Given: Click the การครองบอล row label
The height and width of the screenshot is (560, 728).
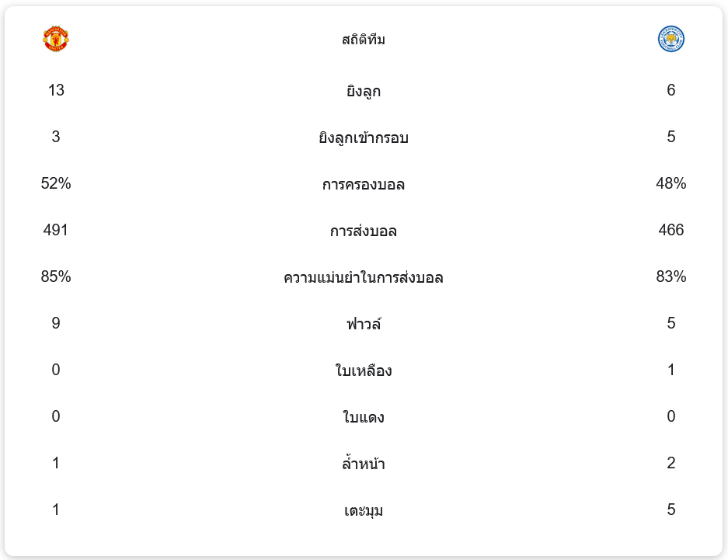Looking at the screenshot, I should [x=364, y=185].
